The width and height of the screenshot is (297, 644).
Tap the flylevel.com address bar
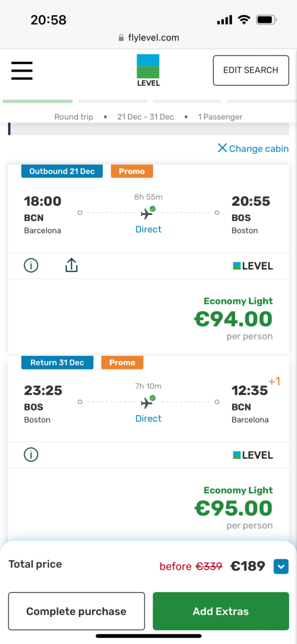(148, 38)
